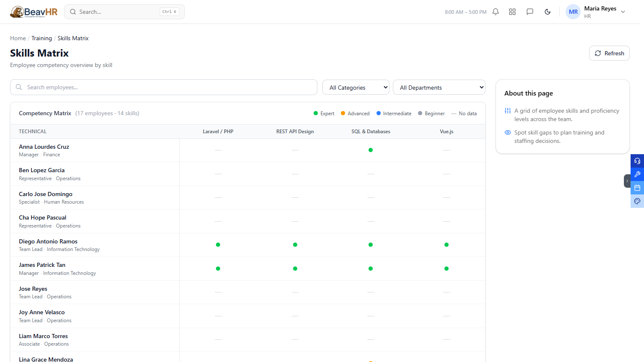Open the notifications bell
This screenshot has height=362, width=644.
(496, 12)
